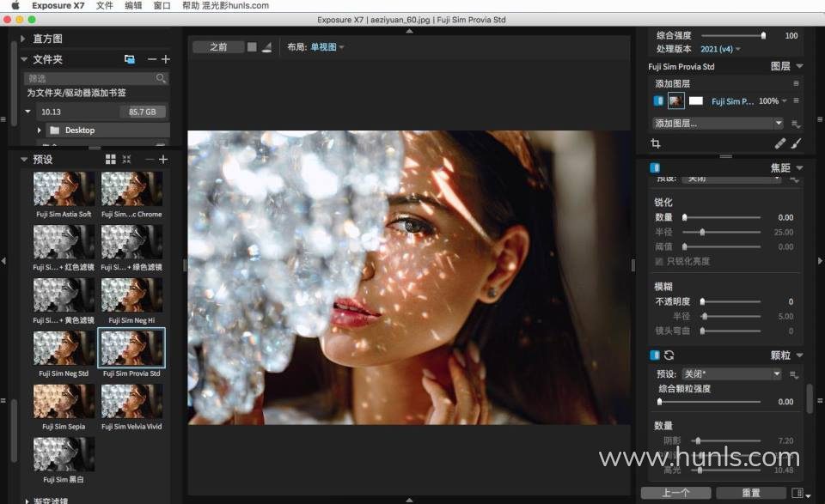
Task: Collapse the 预设 panel
Action: click(24, 159)
